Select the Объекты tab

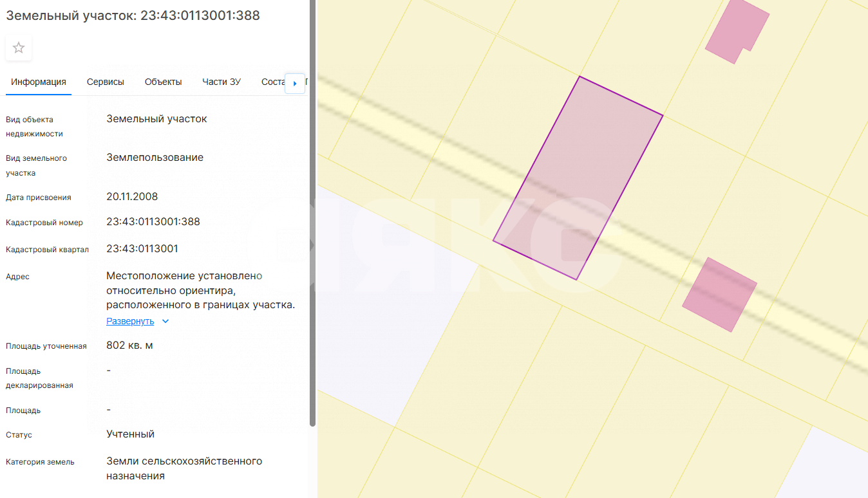(163, 82)
